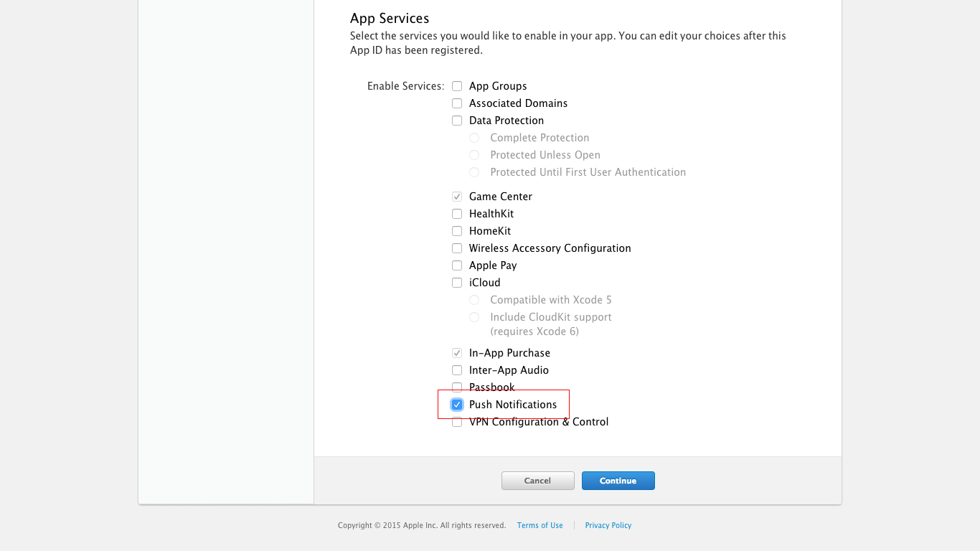980x551 pixels.
Task: Turn on Apple Pay support
Action: 457,265
